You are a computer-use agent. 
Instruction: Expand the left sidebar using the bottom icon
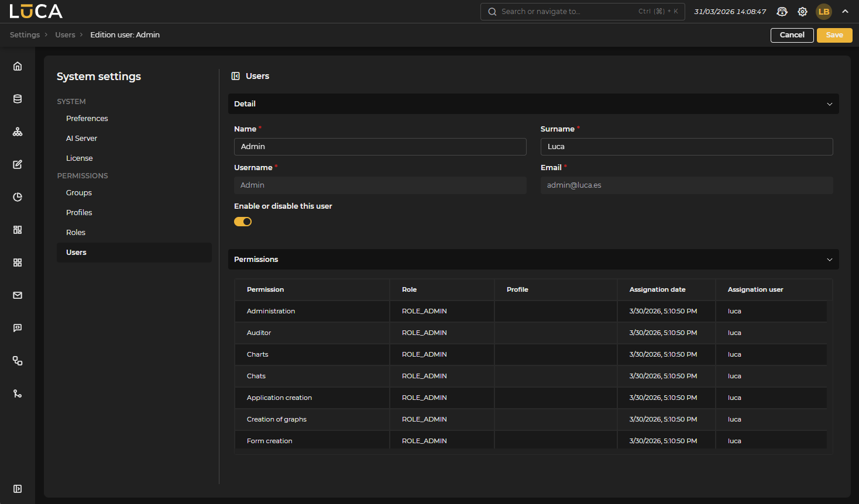(18, 489)
